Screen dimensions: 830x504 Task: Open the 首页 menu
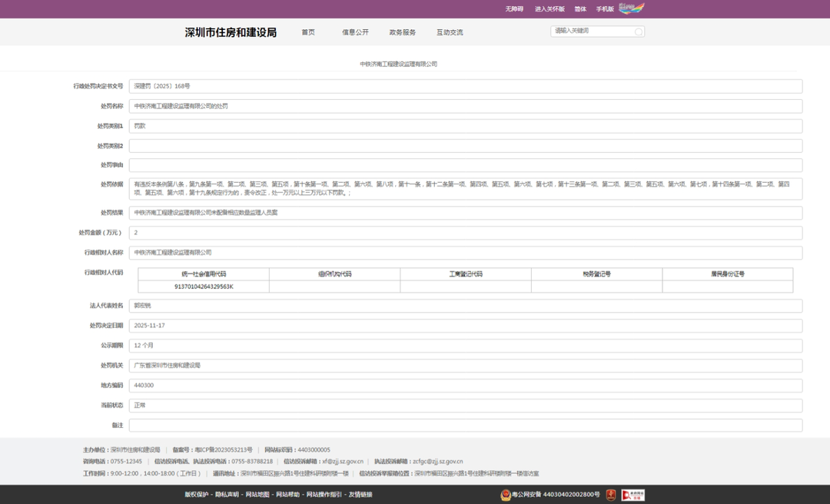pos(308,32)
